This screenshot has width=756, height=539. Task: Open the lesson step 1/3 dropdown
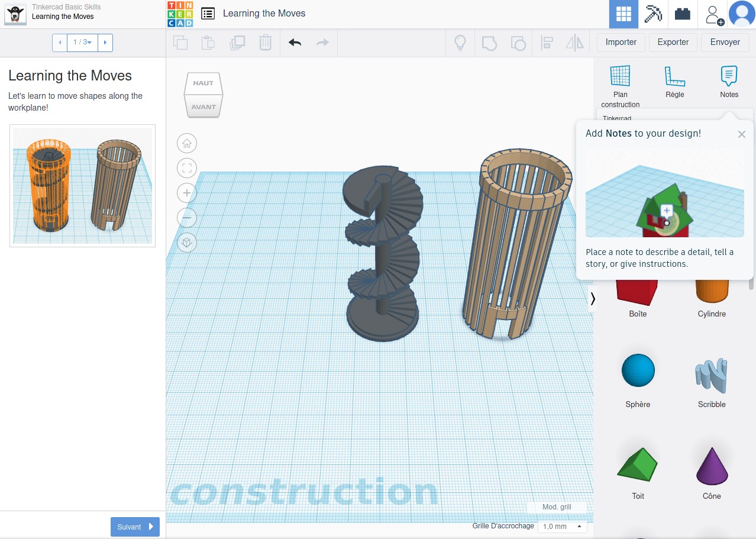coord(82,43)
